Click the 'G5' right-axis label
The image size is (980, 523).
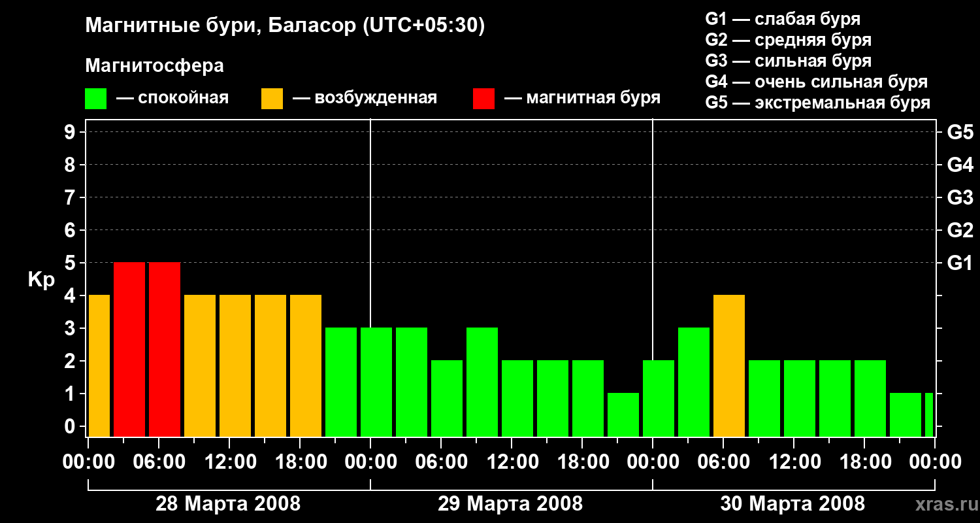tap(960, 132)
